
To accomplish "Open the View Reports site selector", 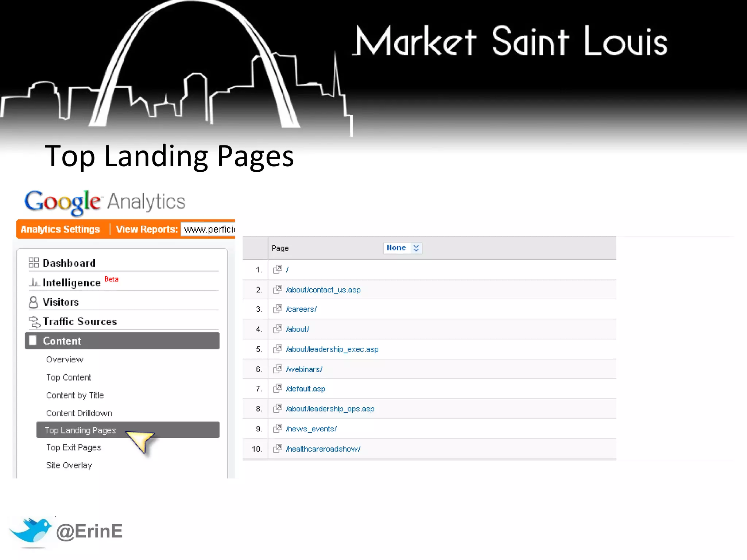I will pos(208,229).
